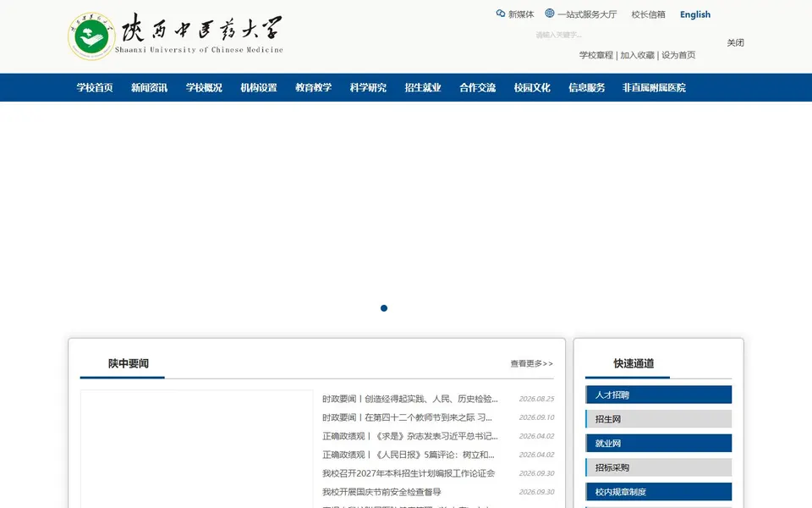Viewport: 812px width, 508px height.
Task: Open the 新闻资讯 menu item
Action: 149,87
